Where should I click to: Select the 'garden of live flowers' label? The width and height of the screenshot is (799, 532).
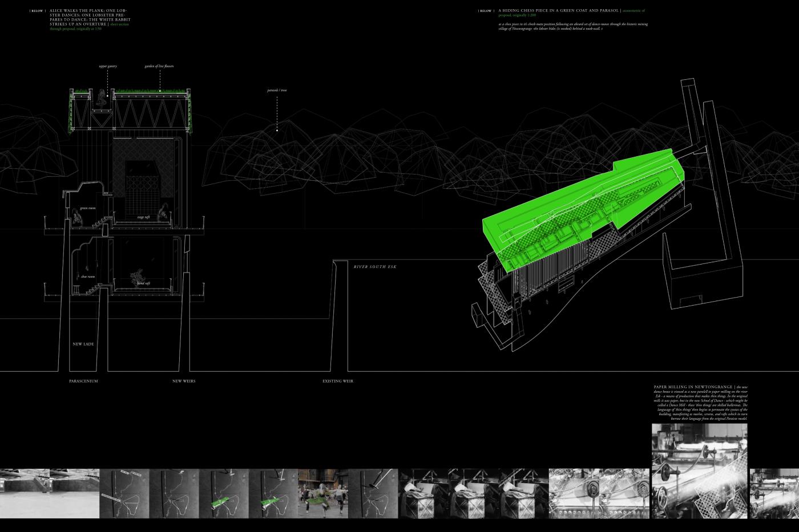[x=159, y=66]
